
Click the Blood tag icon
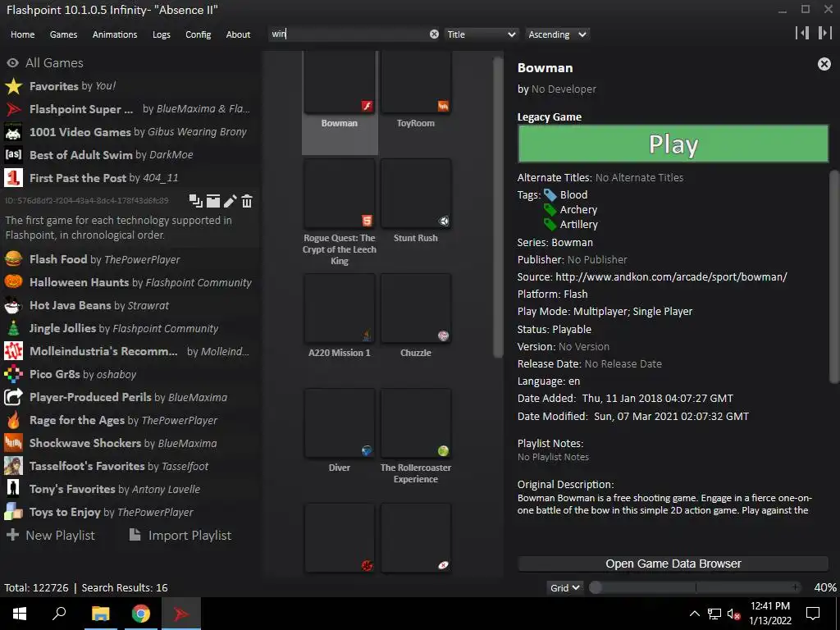coord(550,195)
